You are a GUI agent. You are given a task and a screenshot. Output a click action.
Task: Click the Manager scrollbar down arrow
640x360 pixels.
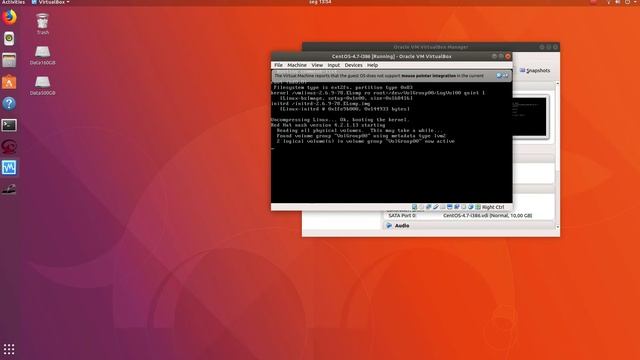558,227
